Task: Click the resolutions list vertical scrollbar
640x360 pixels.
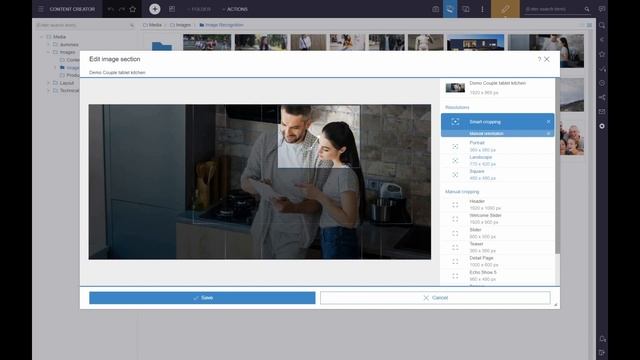Action: pyautogui.click(x=558, y=165)
